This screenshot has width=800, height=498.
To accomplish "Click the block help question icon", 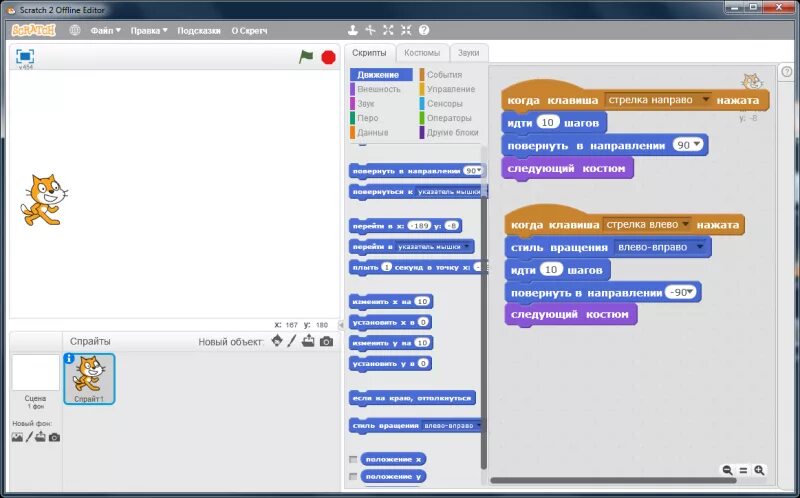I will tap(424, 30).
